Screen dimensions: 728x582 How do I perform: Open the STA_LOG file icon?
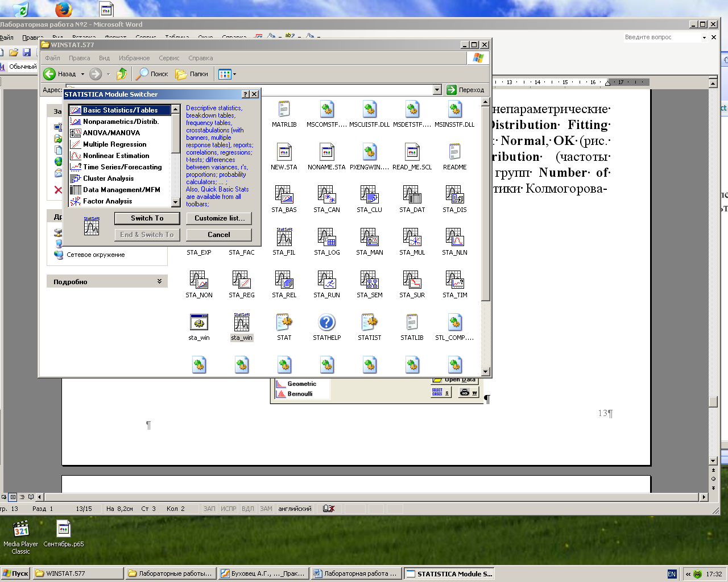pos(326,238)
